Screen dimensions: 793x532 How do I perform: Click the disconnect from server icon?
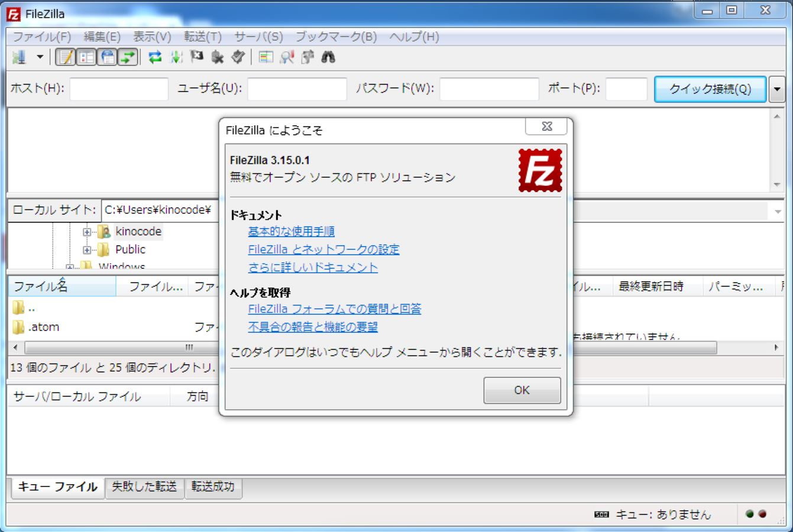coord(218,57)
